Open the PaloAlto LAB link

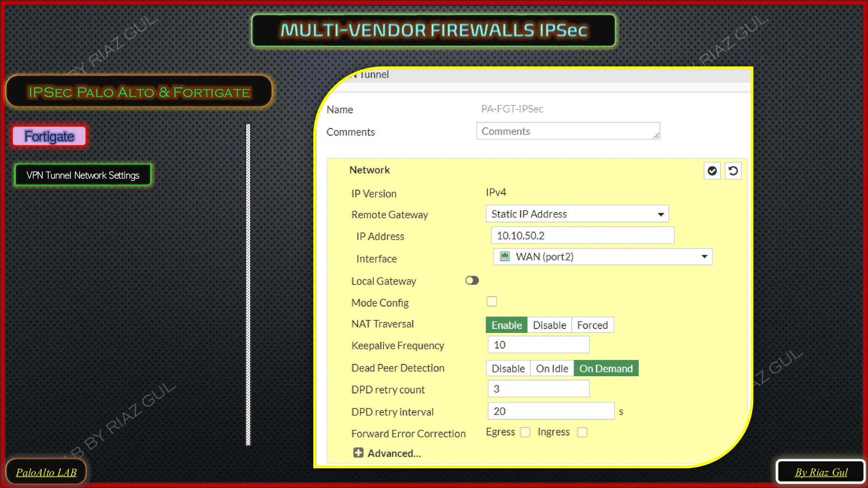point(46,472)
